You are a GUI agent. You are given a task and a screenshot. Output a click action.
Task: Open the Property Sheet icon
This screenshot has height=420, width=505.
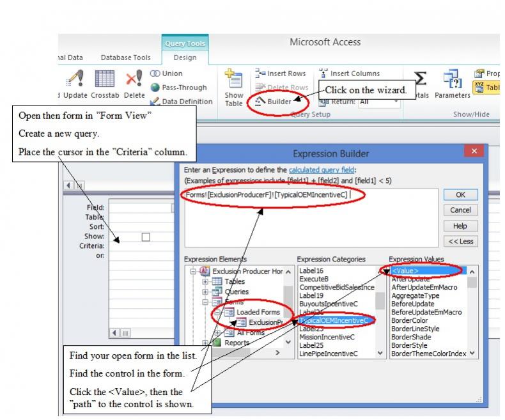pos(479,74)
